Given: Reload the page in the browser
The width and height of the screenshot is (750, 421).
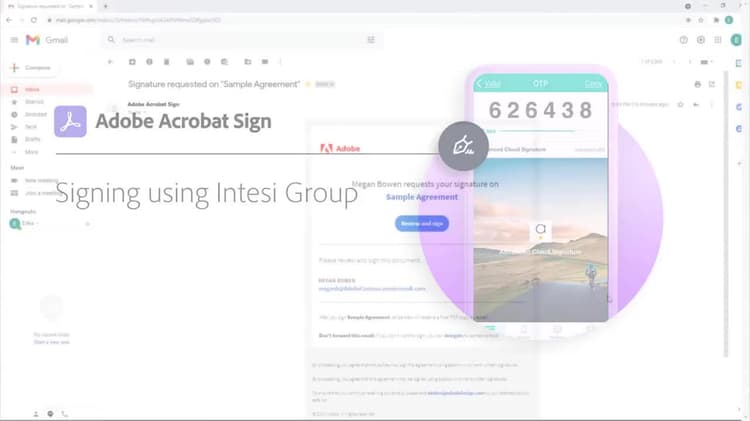Looking at the screenshot, I should 33,20.
